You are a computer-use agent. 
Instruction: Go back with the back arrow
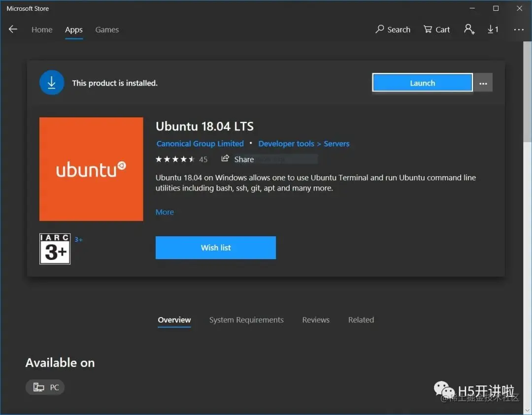tap(13, 29)
